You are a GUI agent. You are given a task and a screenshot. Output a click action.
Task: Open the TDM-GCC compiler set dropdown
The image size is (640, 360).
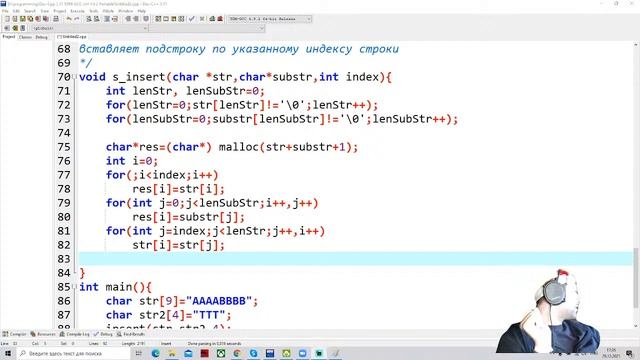coord(270,19)
